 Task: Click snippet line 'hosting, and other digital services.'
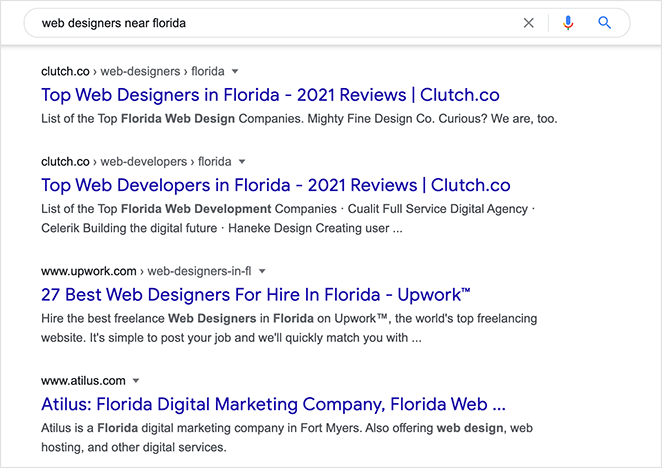click(x=133, y=447)
